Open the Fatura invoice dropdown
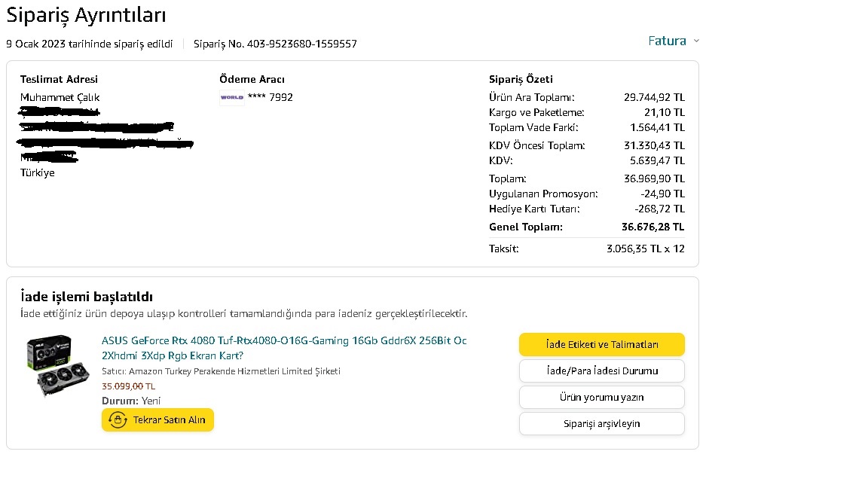Screen dimensions: 868x488 point(668,41)
